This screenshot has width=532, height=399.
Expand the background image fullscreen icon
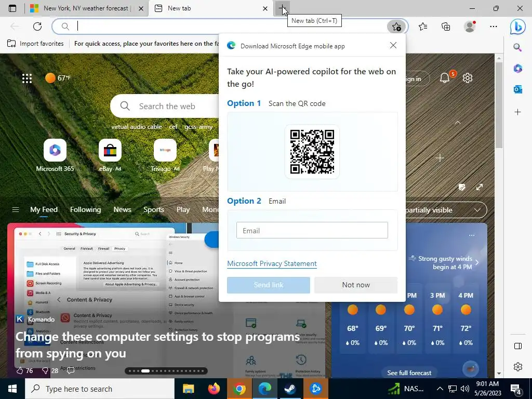click(480, 187)
